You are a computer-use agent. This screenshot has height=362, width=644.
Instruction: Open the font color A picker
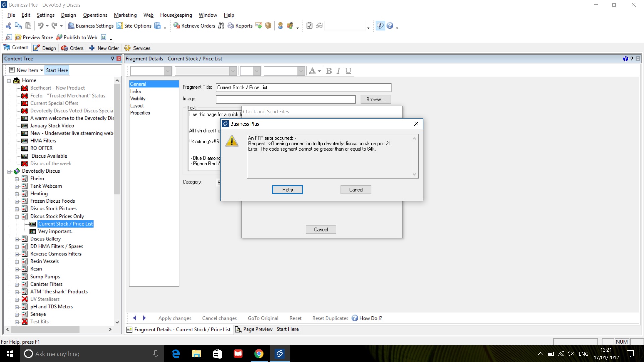312,71
